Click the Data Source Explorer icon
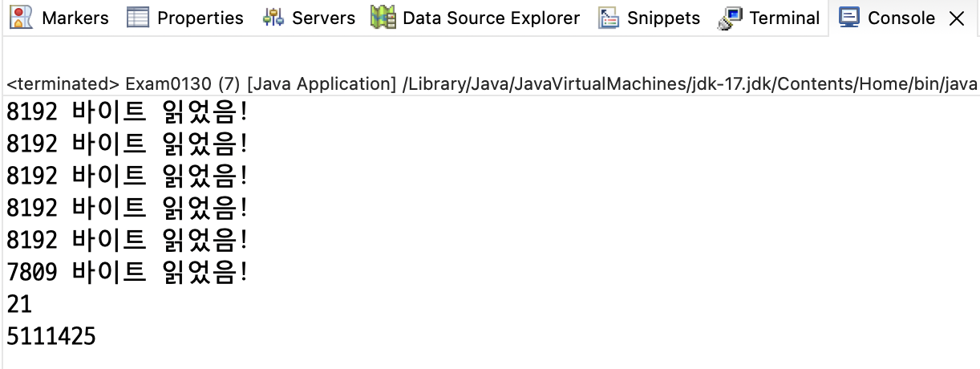This screenshot has width=980, height=369. tap(383, 17)
